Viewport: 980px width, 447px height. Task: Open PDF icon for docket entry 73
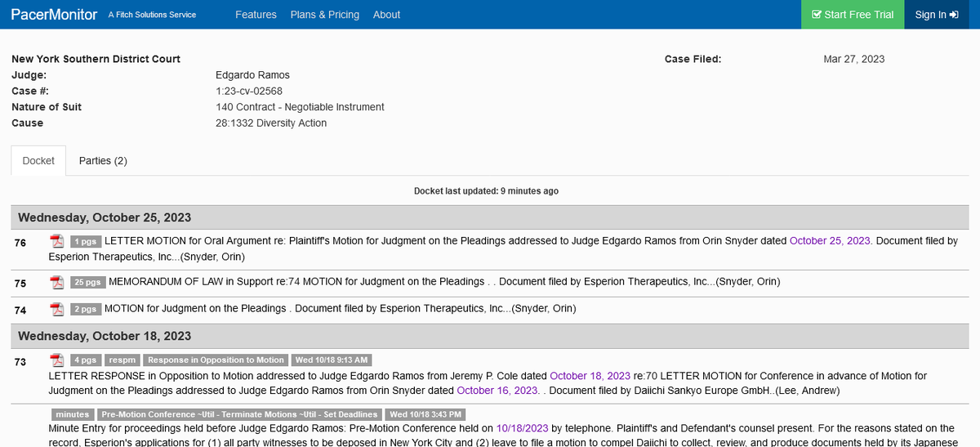pos(57,360)
